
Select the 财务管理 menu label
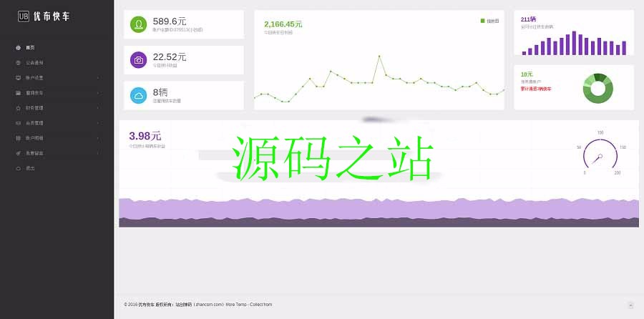coord(34,108)
